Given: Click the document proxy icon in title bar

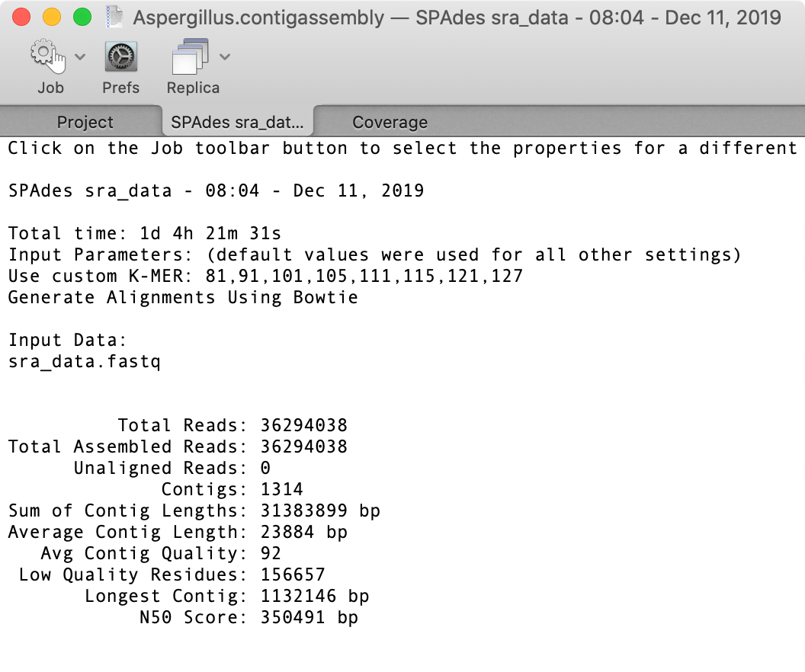Looking at the screenshot, I should click(x=114, y=18).
